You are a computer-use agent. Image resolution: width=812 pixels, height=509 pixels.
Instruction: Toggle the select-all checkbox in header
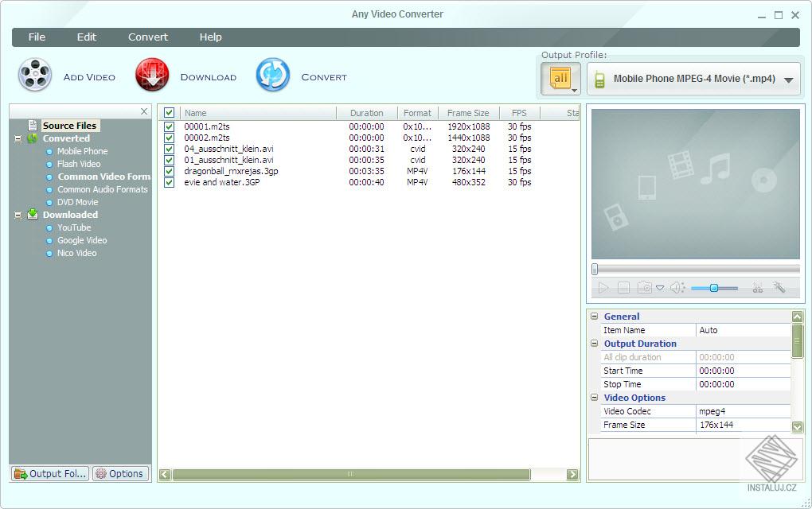coord(169,112)
